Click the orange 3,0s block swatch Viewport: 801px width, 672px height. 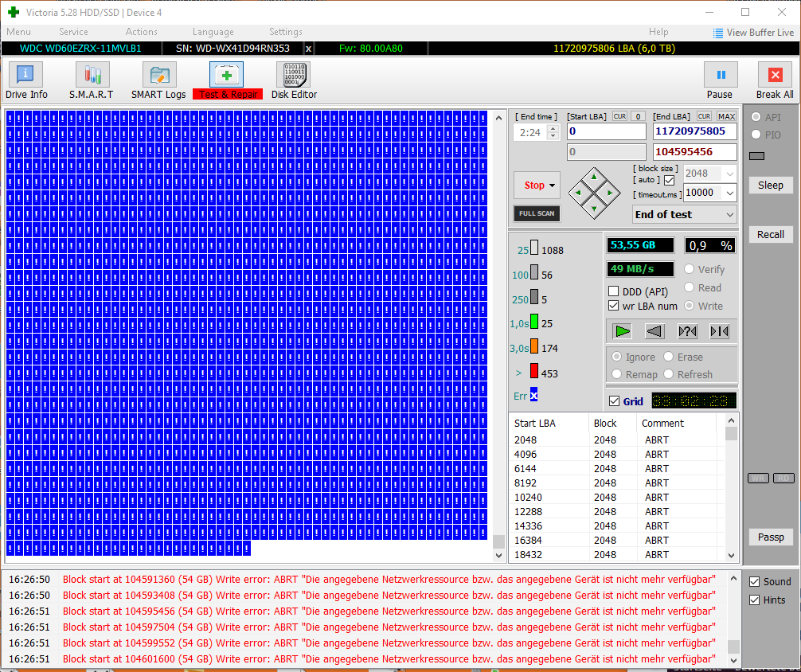pos(533,346)
